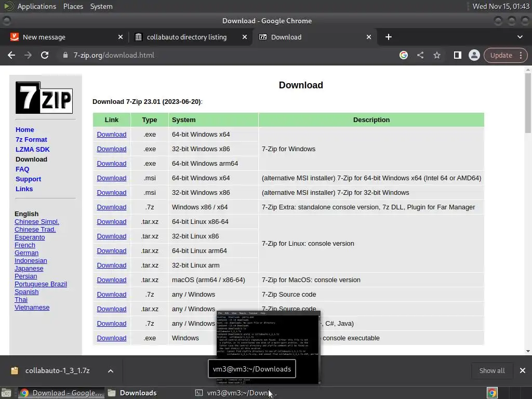The height and width of the screenshot is (399, 532).
Task: Close the Download tab
Action: [369, 37]
